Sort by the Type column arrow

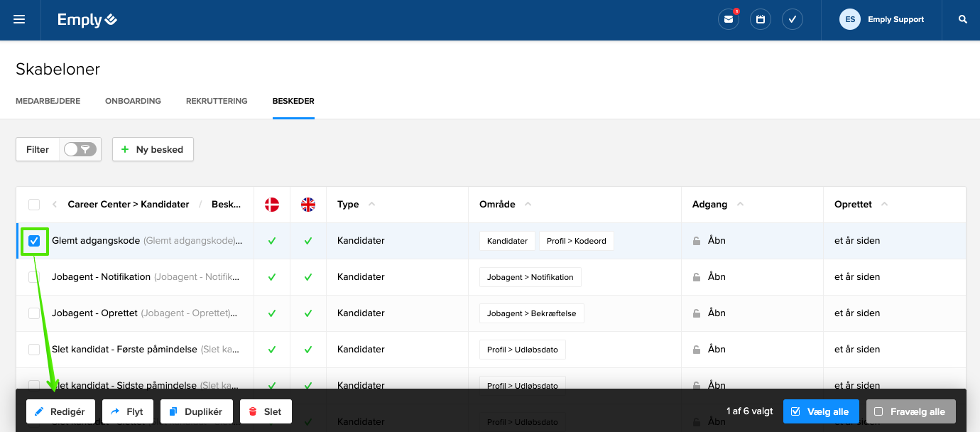371,204
